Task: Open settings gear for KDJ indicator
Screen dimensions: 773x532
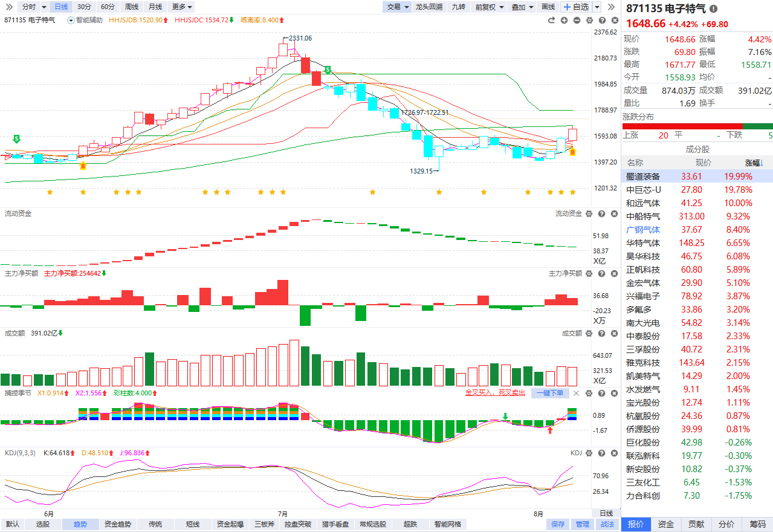Action: (x=588, y=453)
